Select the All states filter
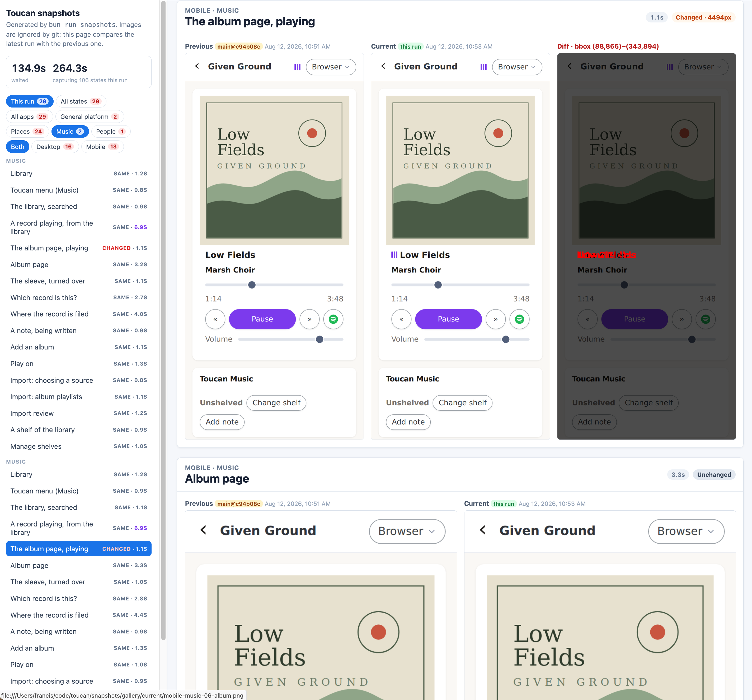 tap(81, 101)
